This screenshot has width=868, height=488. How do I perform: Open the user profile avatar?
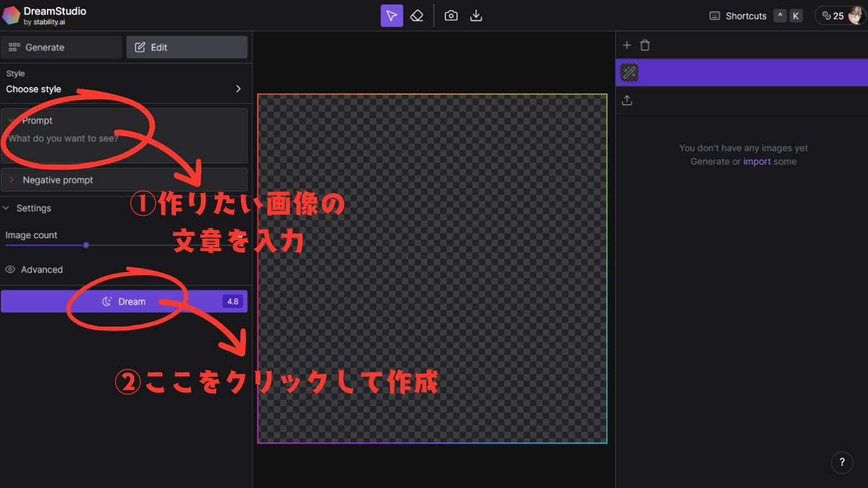(x=856, y=15)
